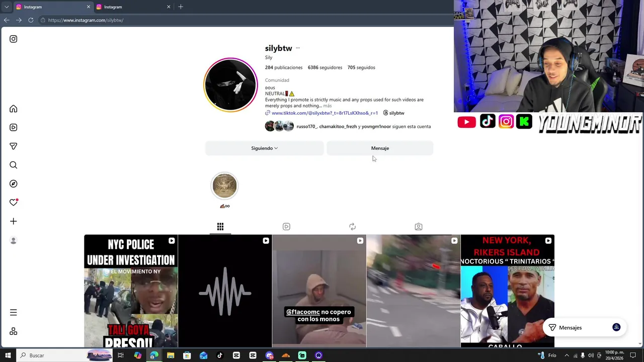This screenshot has width=644, height=362.
Task: Open '@f1acoomc no copero' reel post
Action: [x=319, y=291]
